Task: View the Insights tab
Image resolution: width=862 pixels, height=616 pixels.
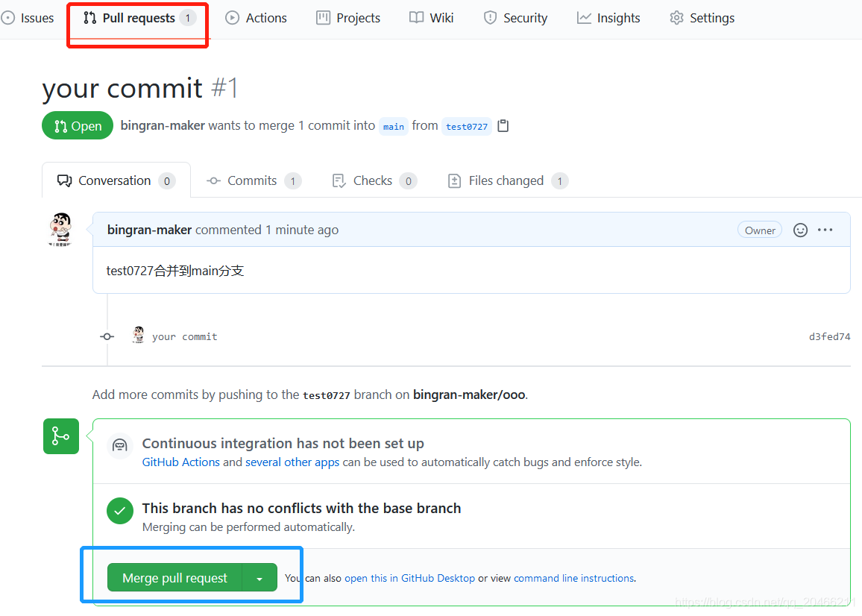Action: 608,18
